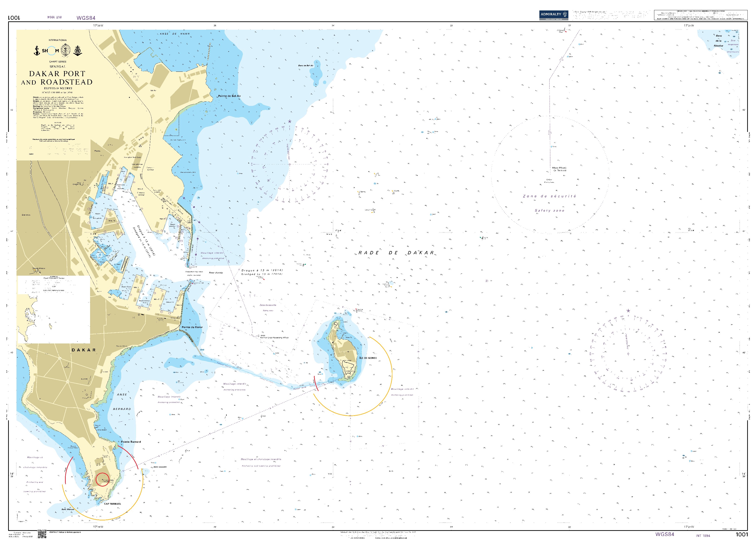Screen dimensions: 756x539
Task: Click the IHO anchor emblem right of crest
Action: coord(78,50)
